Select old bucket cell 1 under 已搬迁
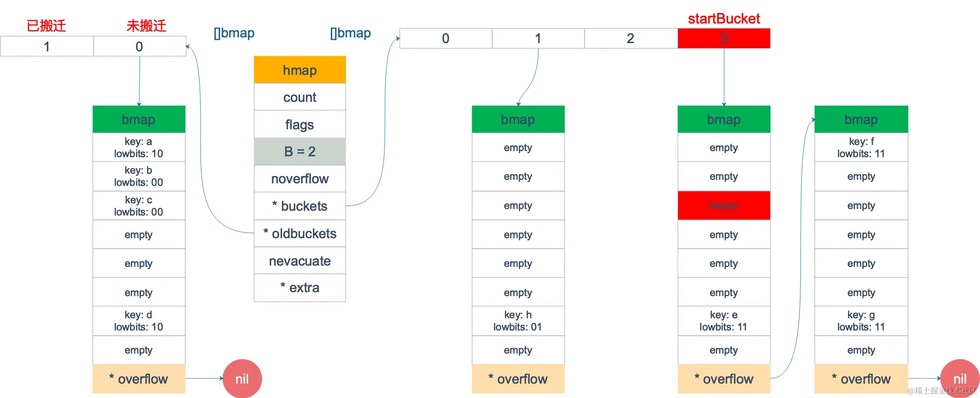 (47, 46)
